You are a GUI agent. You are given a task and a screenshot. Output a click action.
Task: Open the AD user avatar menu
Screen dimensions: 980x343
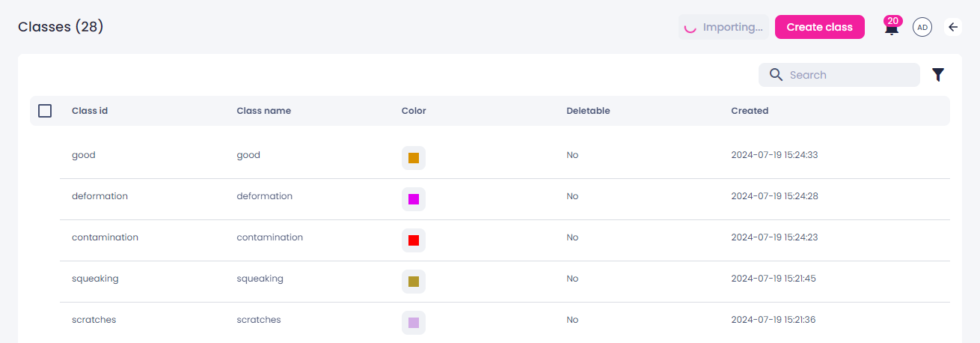coord(922,27)
